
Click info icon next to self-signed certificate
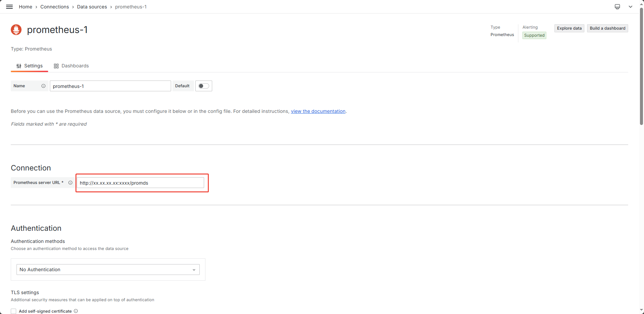tap(76, 311)
